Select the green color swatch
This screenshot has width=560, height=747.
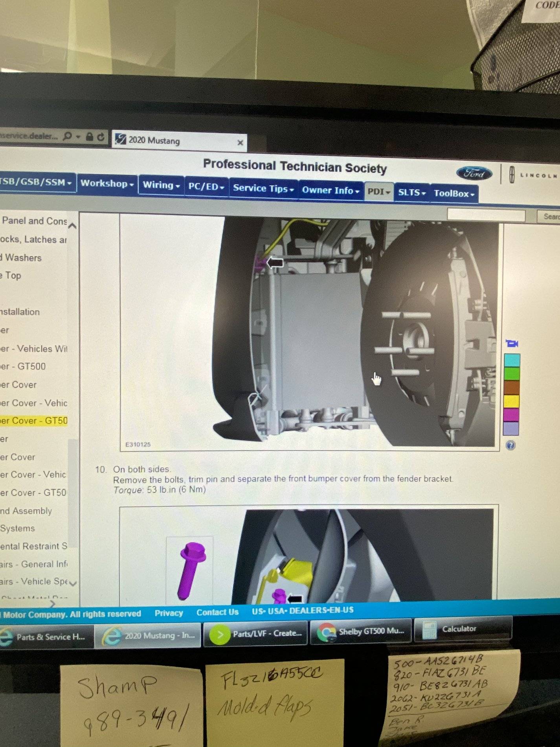pos(512,373)
